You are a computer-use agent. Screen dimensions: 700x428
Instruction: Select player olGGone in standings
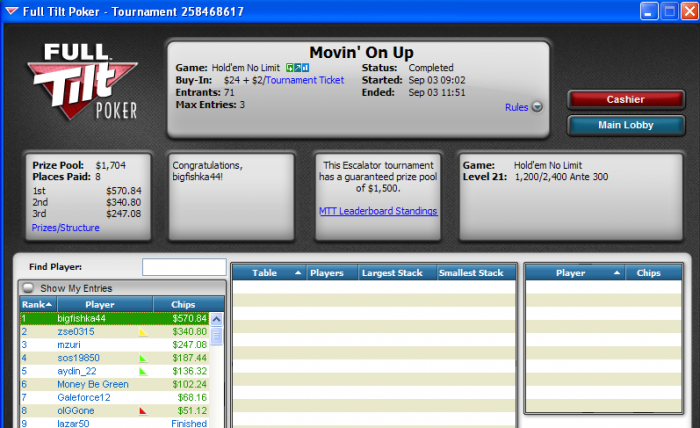click(114, 411)
